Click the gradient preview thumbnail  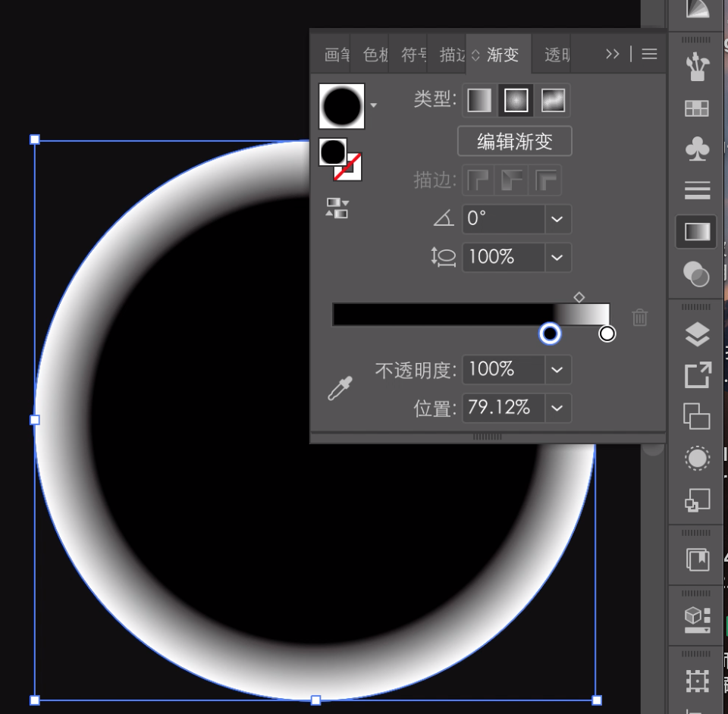[342, 106]
